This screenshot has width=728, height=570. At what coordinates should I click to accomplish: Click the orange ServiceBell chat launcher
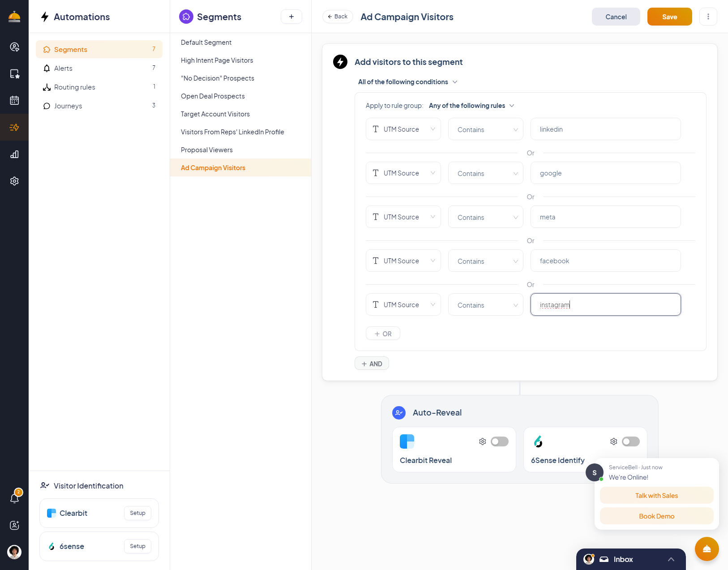(x=707, y=549)
